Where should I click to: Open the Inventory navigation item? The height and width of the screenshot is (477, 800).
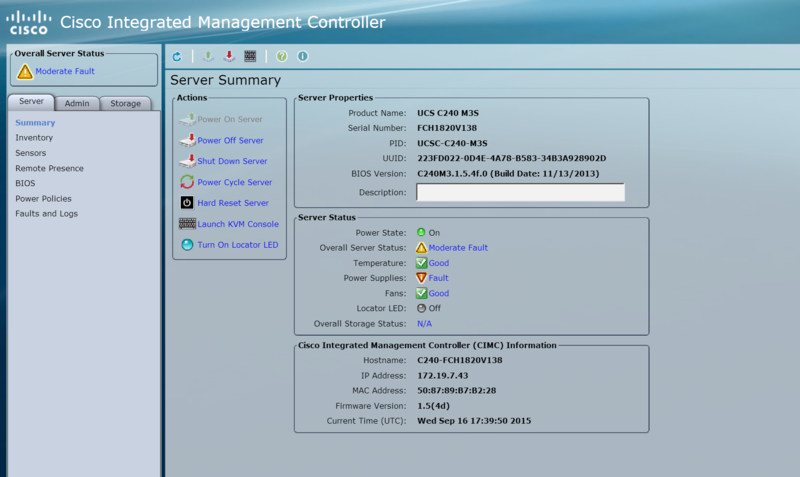(34, 138)
